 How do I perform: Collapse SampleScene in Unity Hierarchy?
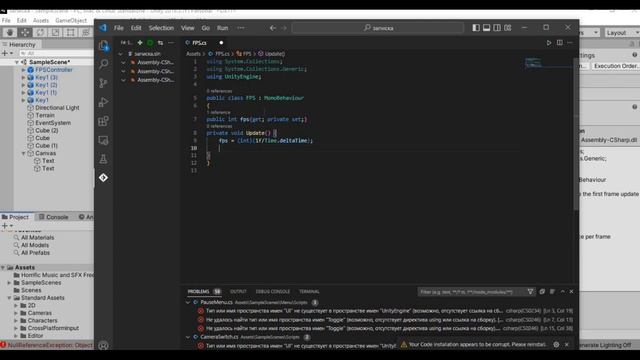17,62
